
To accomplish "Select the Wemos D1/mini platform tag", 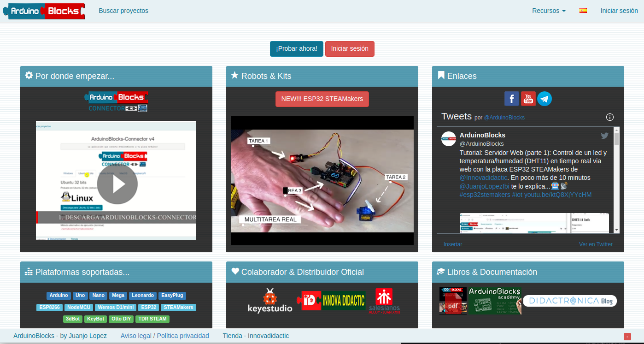I will click(x=116, y=307).
